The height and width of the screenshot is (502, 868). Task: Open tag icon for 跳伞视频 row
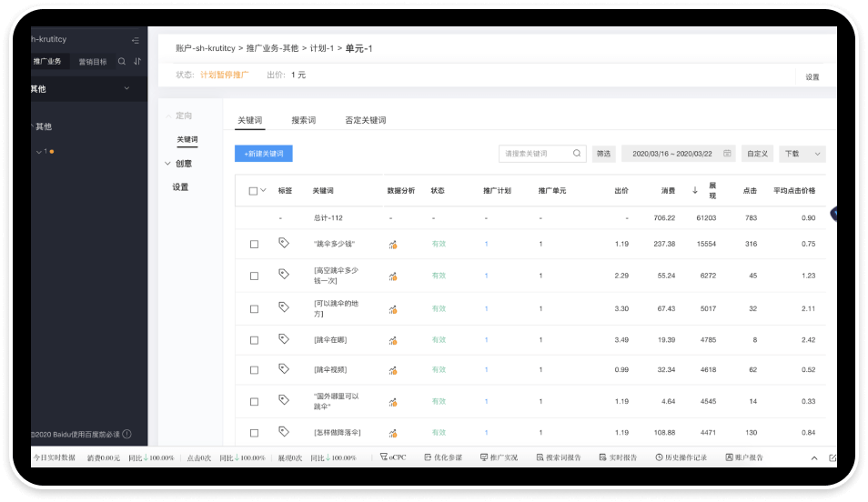point(284,368)
